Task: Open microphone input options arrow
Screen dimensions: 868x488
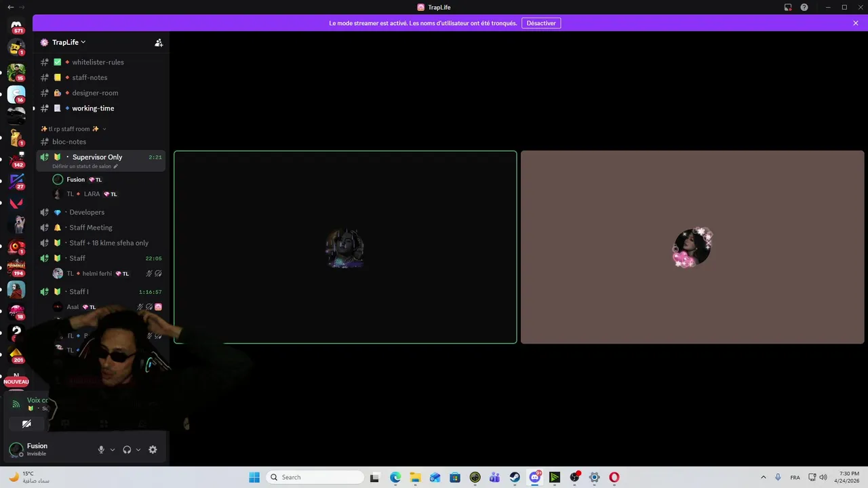Action: [x=113, y=449]
